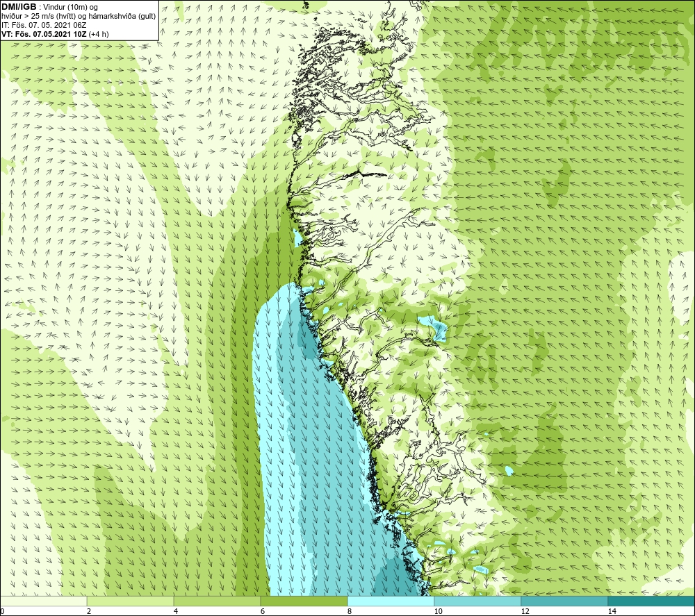
Task: Select the 6–8 m/s dark green swatch
Action: (304, 601)
